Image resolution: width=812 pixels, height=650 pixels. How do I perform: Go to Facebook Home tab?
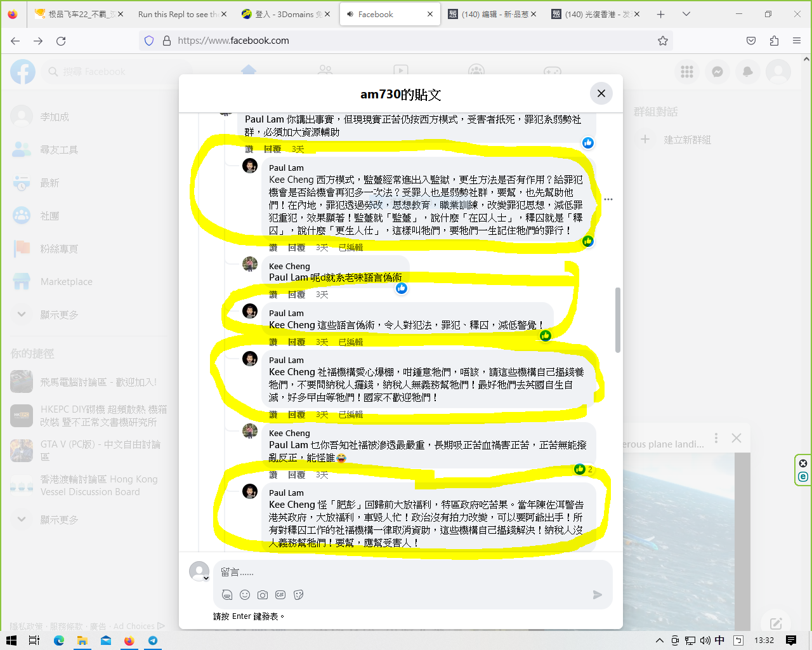coord(249,71)
